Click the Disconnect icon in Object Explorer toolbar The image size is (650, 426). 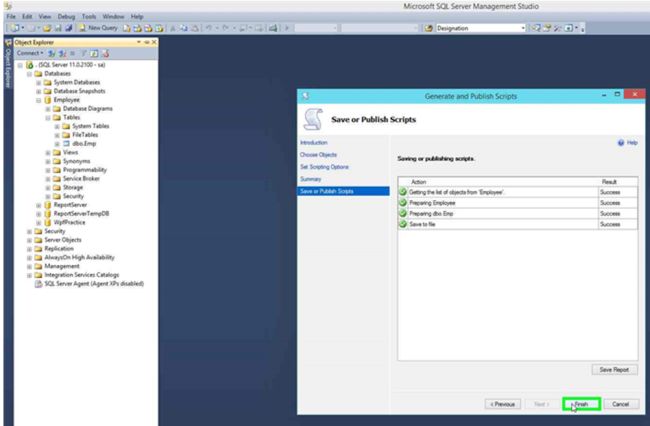(x=62, y=53)
